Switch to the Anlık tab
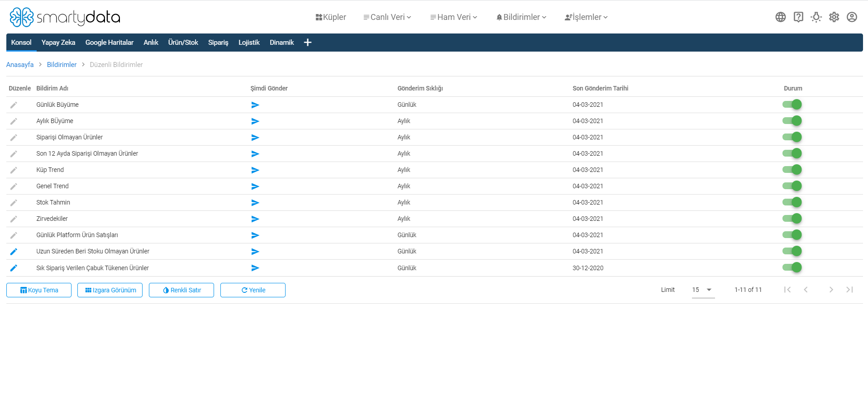The height and width of the screenshot is (415, 868). pyautogui.click(x=151, y=43)
